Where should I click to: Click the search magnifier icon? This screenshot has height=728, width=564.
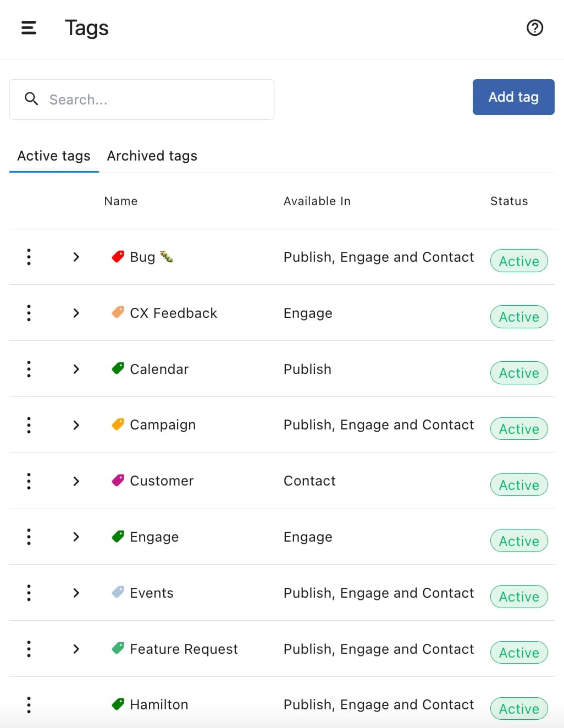31,99
